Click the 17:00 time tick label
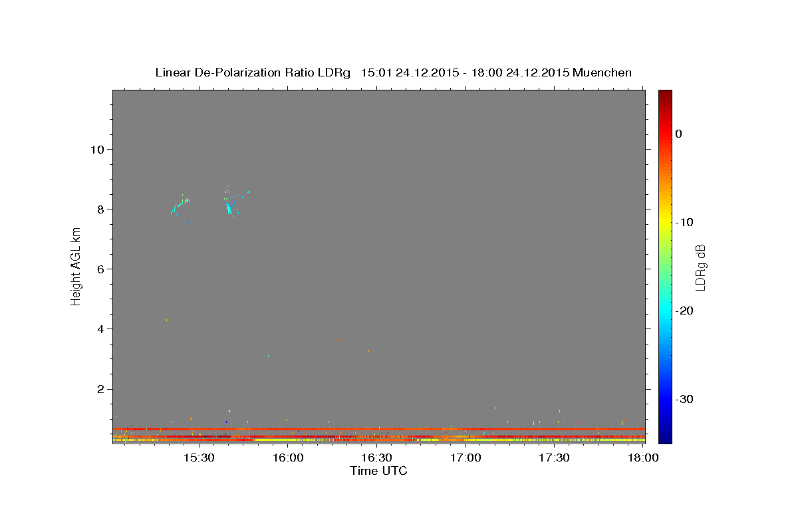The height and width of the screenshot is (532, 798). point(465,458)
